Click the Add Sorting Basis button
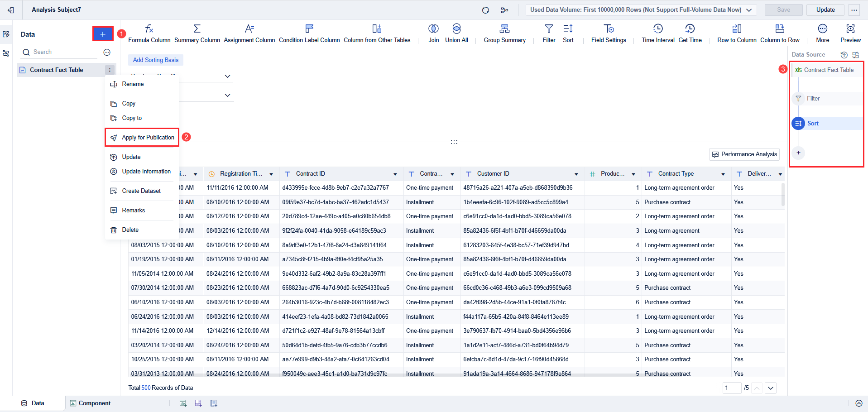 pyautogui.click(x=155, y=60)
